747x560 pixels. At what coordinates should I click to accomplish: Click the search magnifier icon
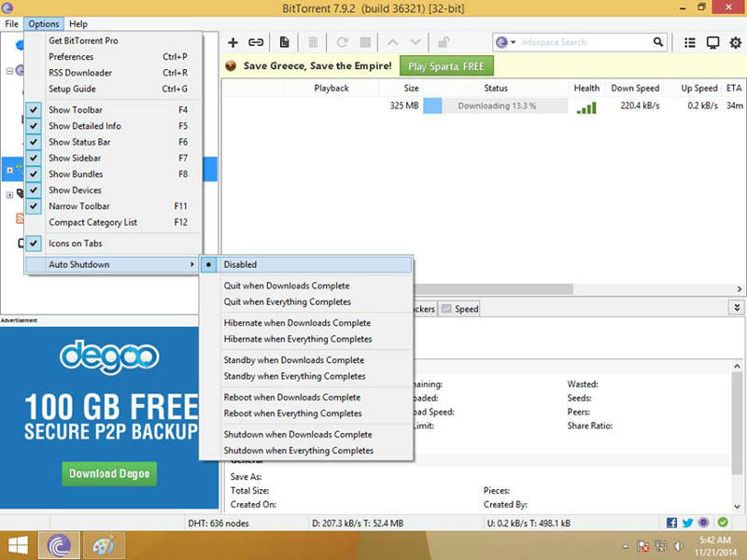[x=658, y=42]
